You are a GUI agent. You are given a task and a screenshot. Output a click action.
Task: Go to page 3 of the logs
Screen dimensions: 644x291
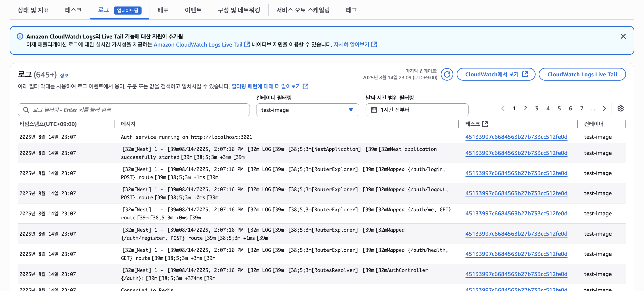pyautogui.click(x=536, y=109)
